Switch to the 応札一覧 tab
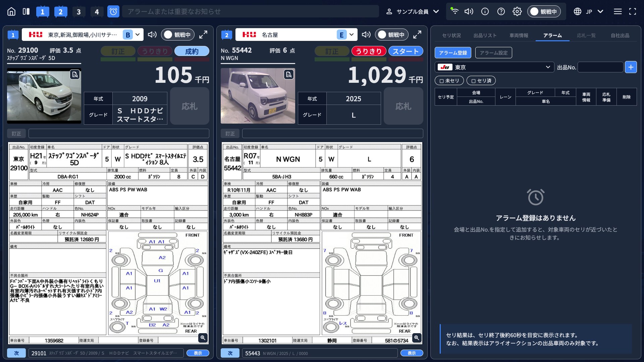This screenshot has height=362, width=644. coord(586,35)
